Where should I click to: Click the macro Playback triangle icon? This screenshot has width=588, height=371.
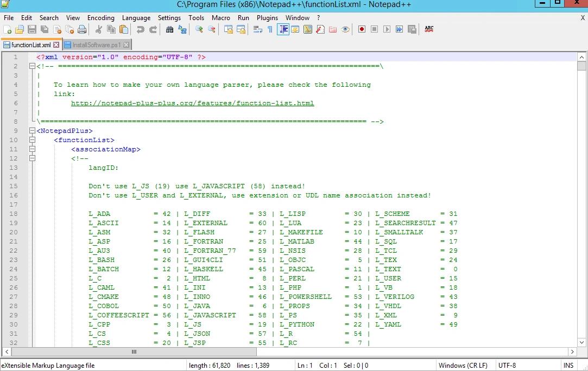(x=387, y=29)
